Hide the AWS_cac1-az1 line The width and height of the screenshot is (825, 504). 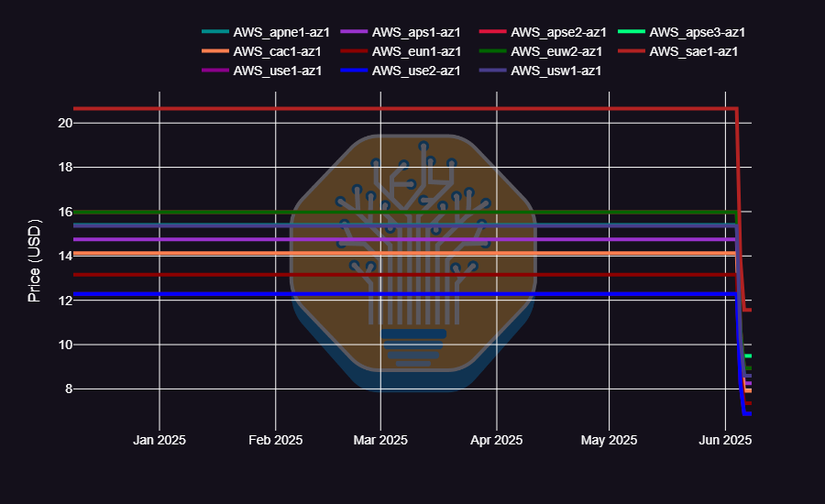pos(261,51)
